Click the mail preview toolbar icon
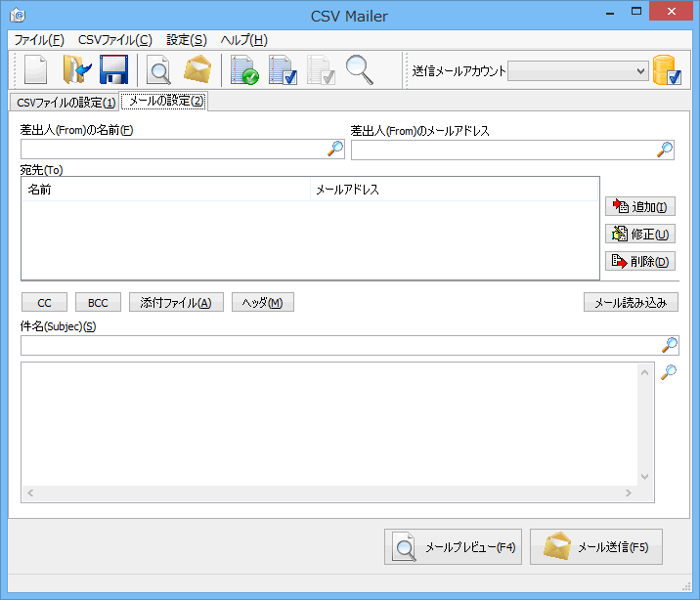Screen dimensions: 700x600 pos(158,70)
